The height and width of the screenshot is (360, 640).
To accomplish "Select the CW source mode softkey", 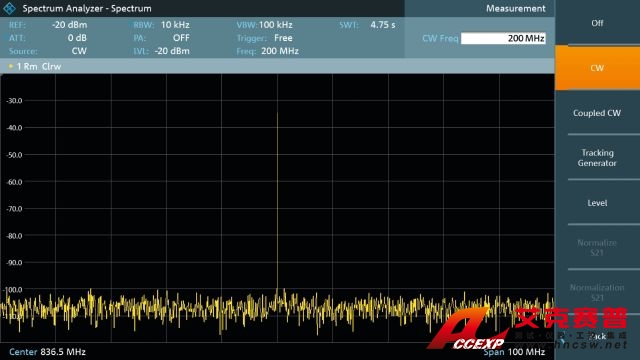I will point(597,68).
